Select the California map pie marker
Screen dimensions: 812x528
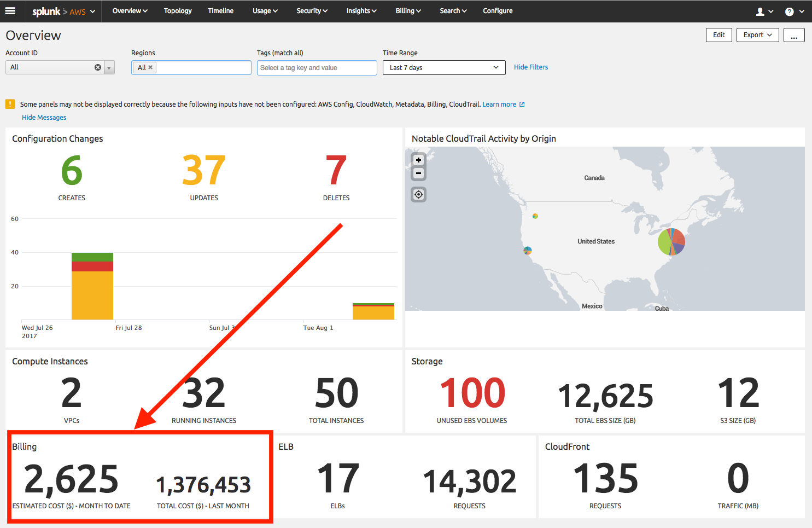click(528, 251)
